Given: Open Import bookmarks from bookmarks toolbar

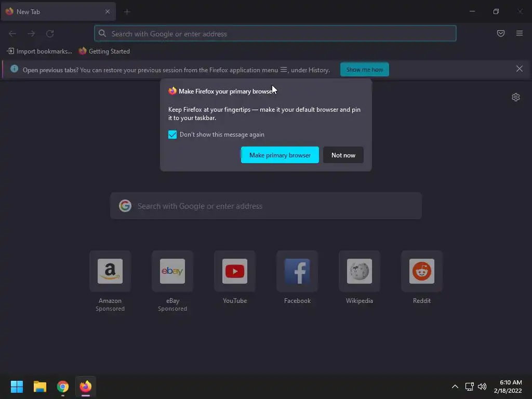Looking at the screenshot, I should (x=39, y=51).
